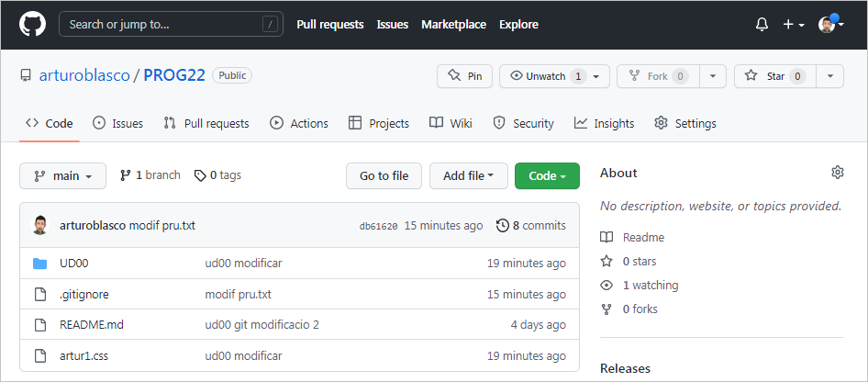Open .gitignore row's modif pru.txt commit message
The width and height of the screenshot is (868, 382).
(x=238, y=295)
